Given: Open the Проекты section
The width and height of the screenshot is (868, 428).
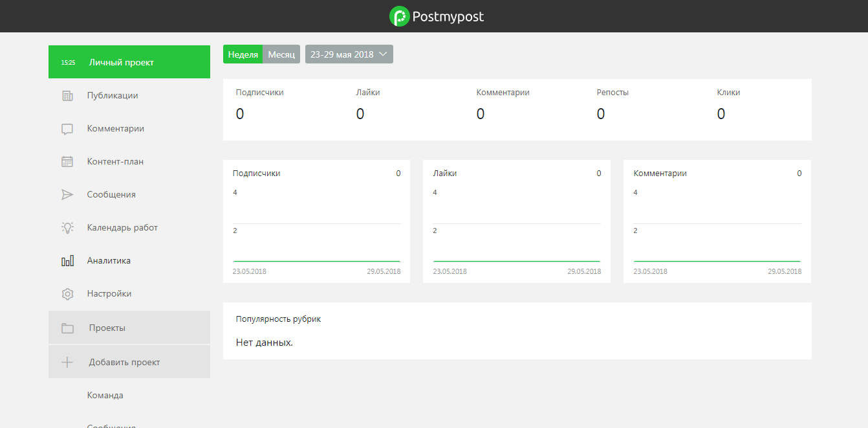Looking at the screenshot, I should [x=107, y=328].
